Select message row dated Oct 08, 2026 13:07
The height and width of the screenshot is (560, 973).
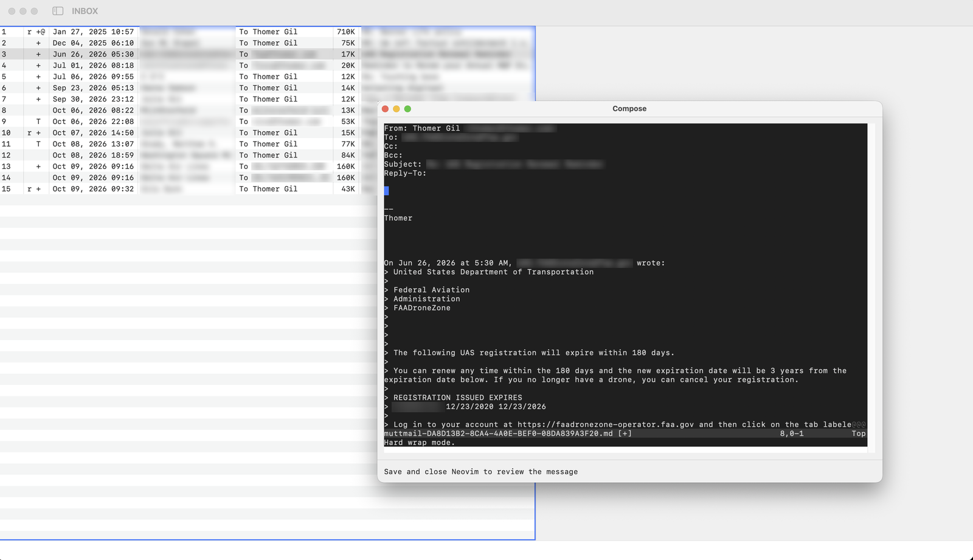pos(189,144)
